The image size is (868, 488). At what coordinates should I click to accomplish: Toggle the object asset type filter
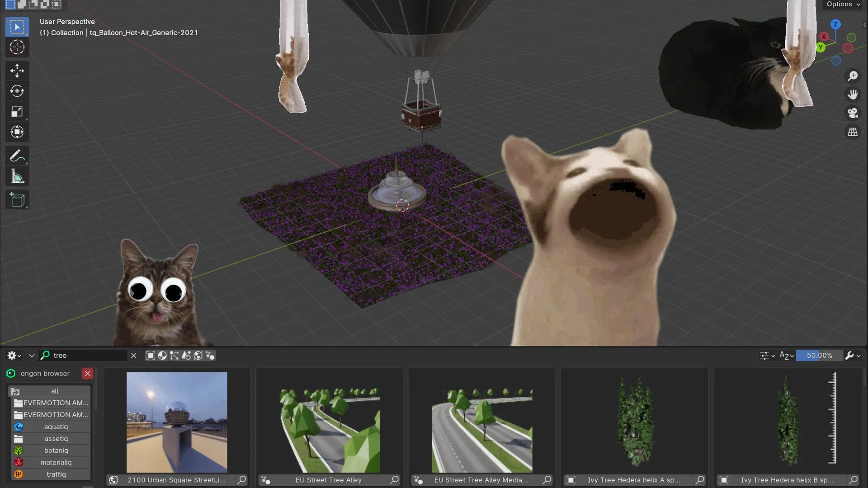click(151, 356)
